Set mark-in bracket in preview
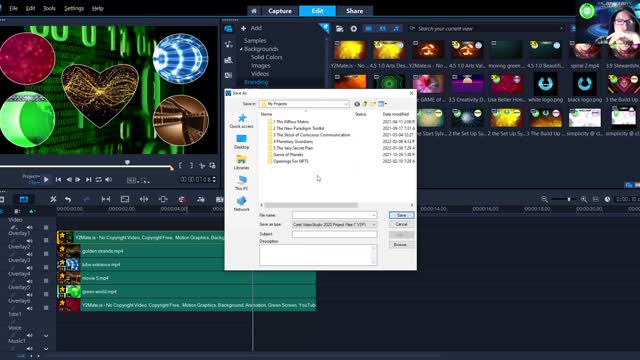The width and height of the screenshot is (640, 360). pyautogui.click(x=180, y=165)
